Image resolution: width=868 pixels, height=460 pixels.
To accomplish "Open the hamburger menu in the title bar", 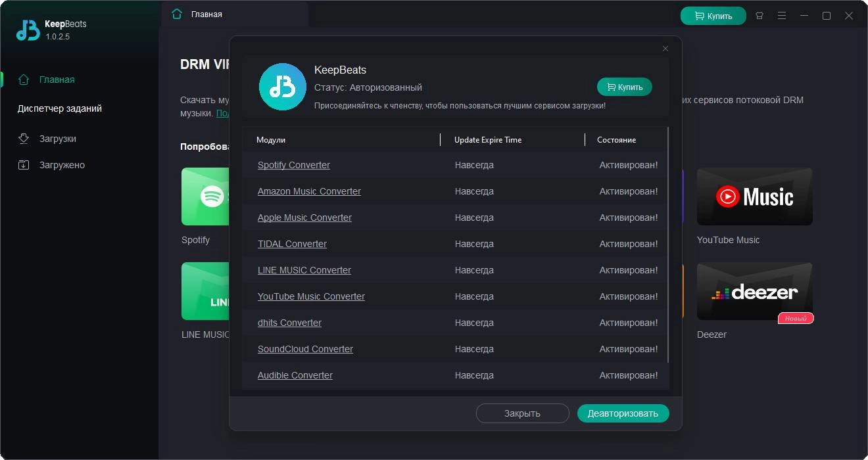I will [x=782, y=15].
